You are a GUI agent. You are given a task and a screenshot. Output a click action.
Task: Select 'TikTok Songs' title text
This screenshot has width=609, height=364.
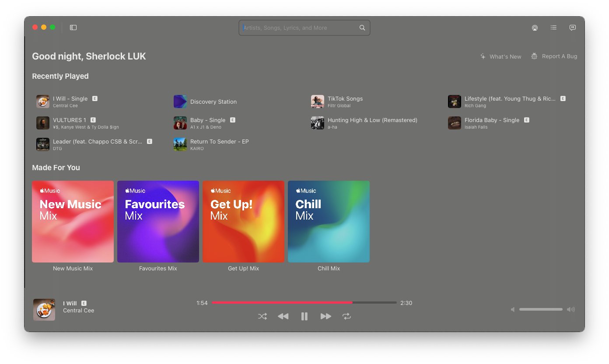[345, 99]
